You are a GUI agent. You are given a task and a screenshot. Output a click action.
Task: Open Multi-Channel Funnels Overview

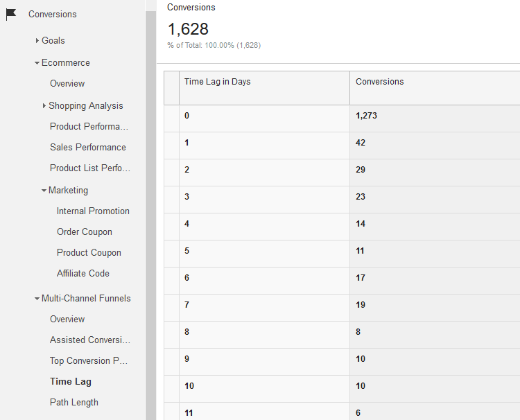(67, 320)
